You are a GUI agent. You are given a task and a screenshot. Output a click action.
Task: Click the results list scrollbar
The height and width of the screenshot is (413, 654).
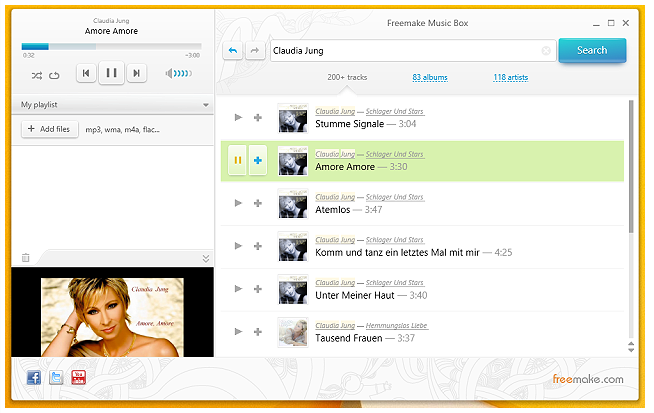click(x=631, y=167)
